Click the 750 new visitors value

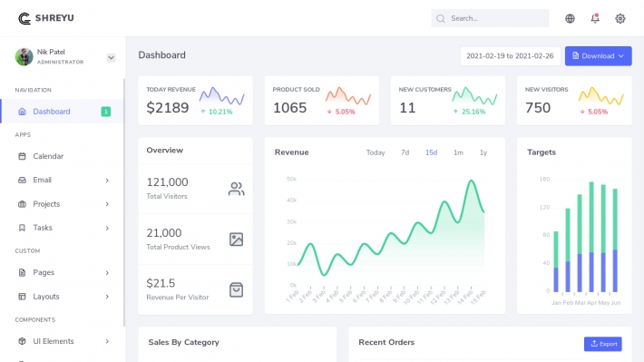pos(538,108)
